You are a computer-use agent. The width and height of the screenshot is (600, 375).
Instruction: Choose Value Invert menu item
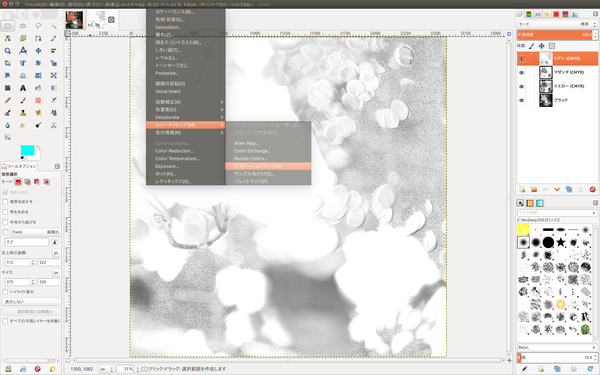click(x=186, y=91)
